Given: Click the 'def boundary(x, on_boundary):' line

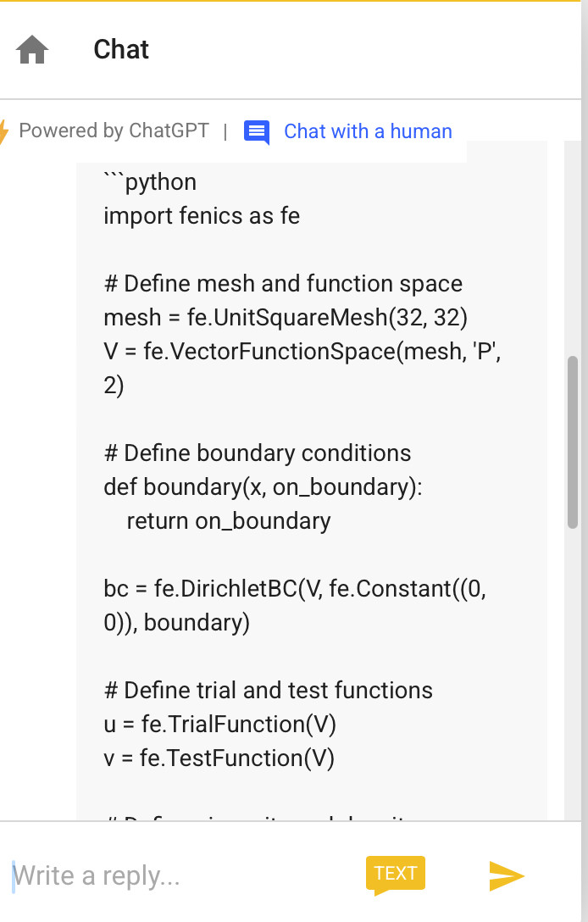Looking at the screenshot, I should point(263,487).
